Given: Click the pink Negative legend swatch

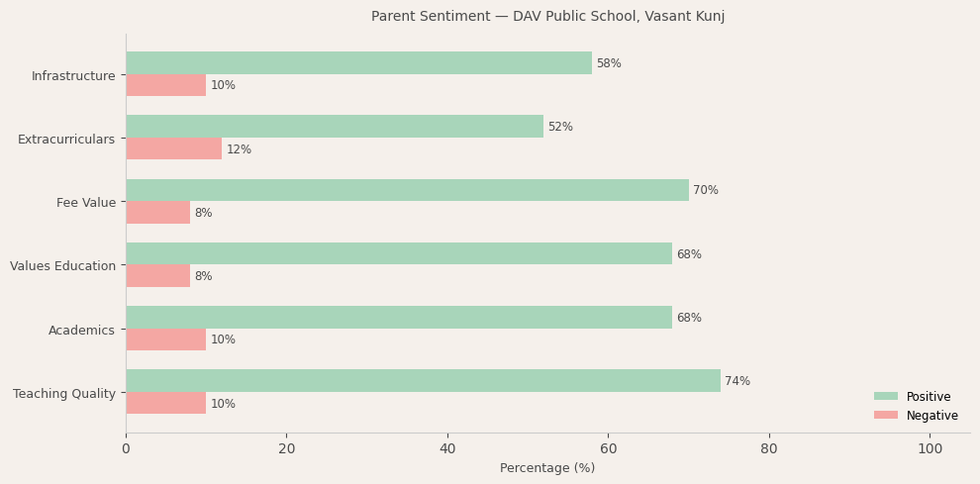Looking at the screenshot, I should pyautogui.click(x=885, y=416).
